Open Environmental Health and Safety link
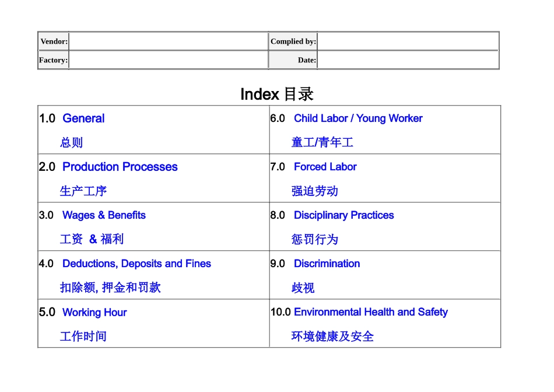The width and height of the screenshot is (554, 392). pyautogui.click(x=371, y=312)
